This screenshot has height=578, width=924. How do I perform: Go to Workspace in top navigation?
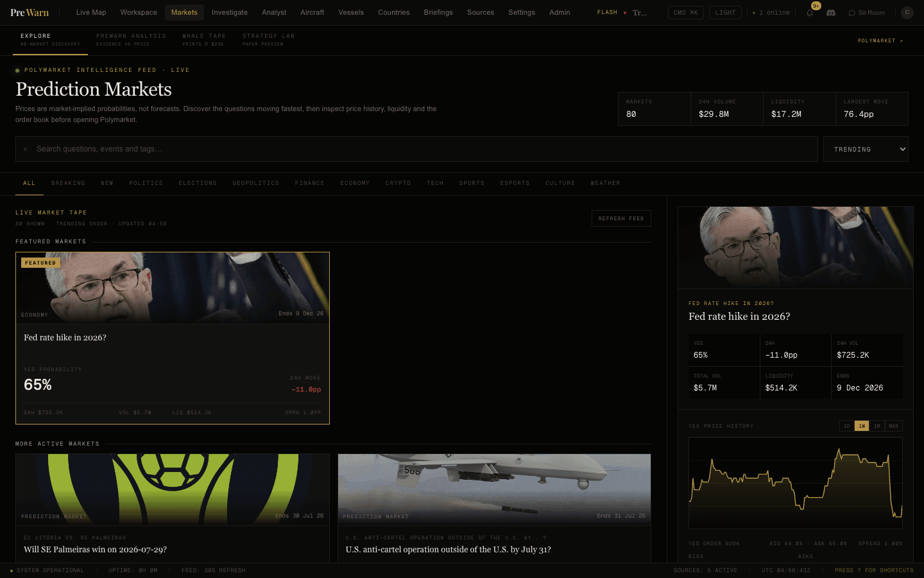coord(139,12)
